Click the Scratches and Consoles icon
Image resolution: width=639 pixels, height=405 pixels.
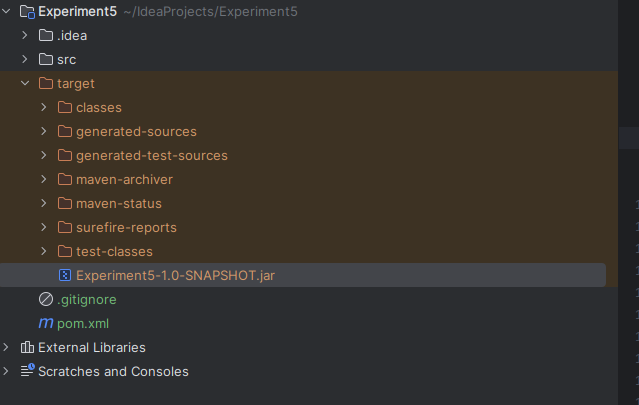click(x=28, y=371)
